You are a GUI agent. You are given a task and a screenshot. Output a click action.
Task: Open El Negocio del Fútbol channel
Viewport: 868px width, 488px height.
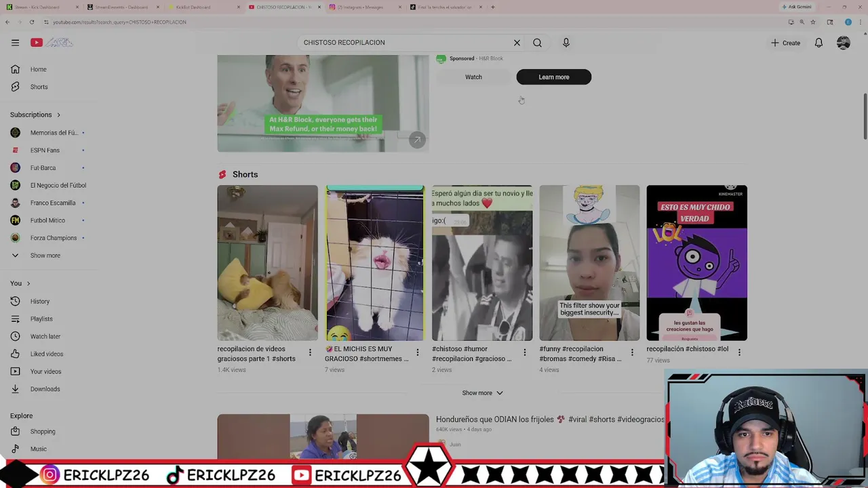(x=49, y=186)
